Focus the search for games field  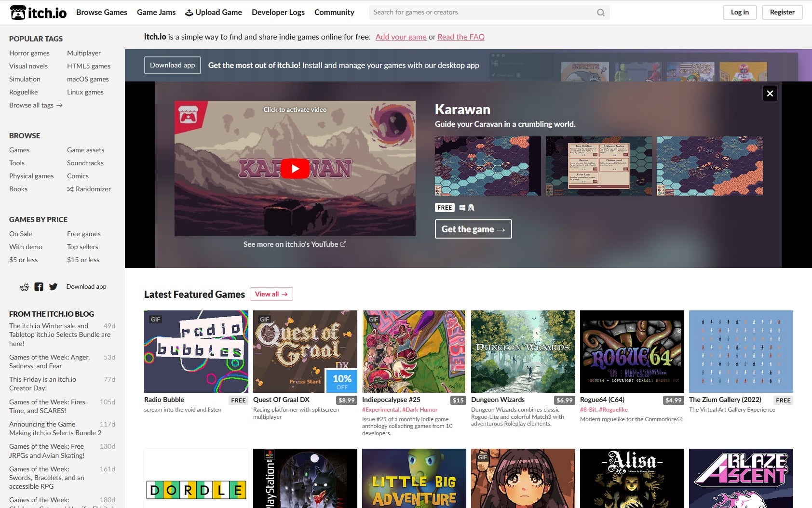(x=482, y=13)
